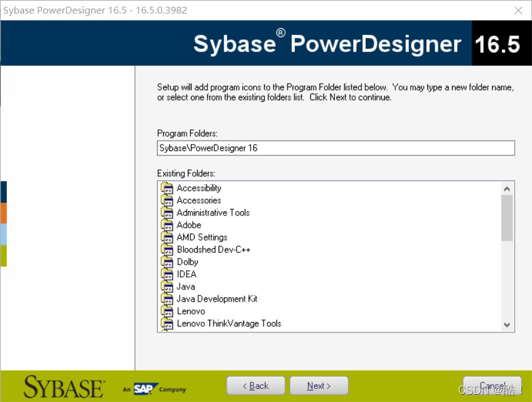Cancel the setup wizard
Image resolution: width=532 pixels, height=402 pixels.
point(493,386)
